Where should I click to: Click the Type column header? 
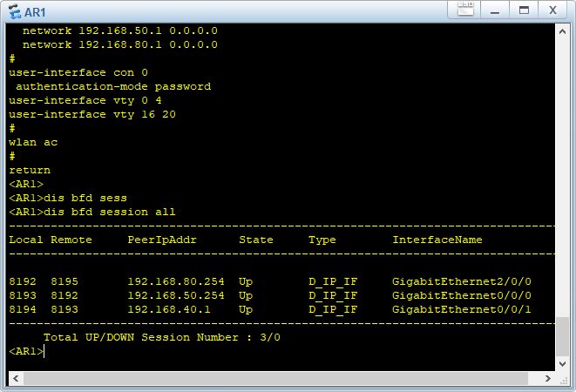point(322,240)
